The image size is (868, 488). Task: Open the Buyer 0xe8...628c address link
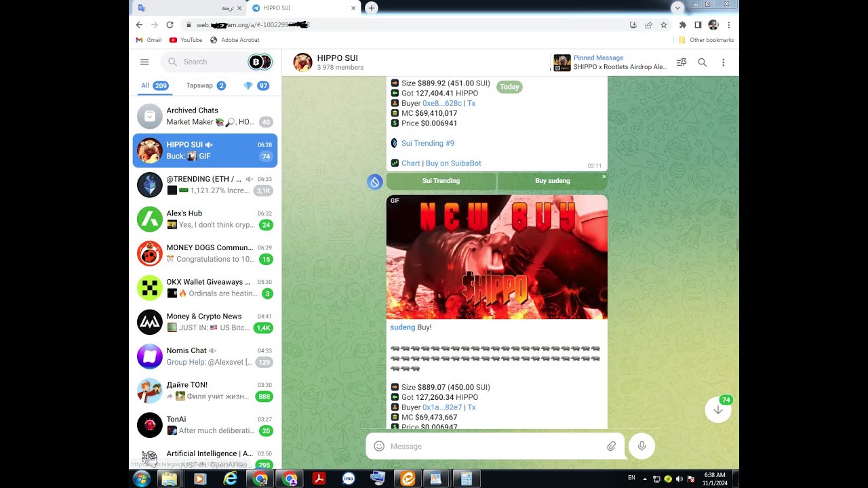(442, 103)
